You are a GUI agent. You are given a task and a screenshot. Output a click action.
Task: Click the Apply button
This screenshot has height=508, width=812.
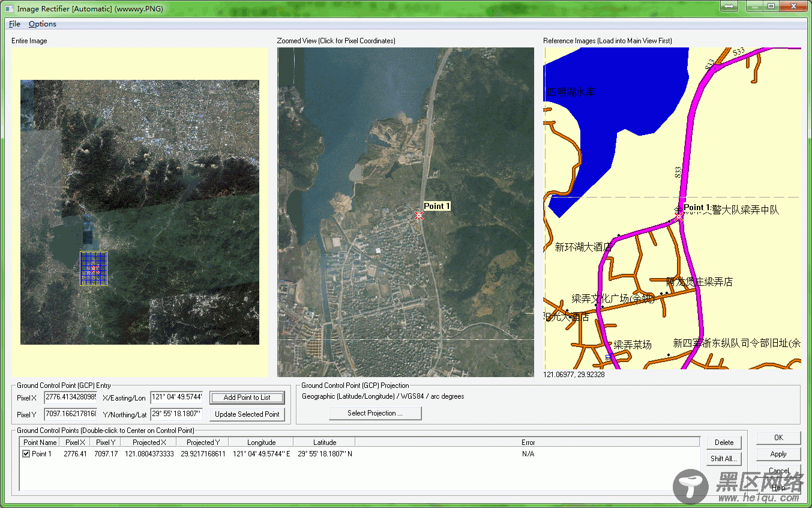(778, 455)
